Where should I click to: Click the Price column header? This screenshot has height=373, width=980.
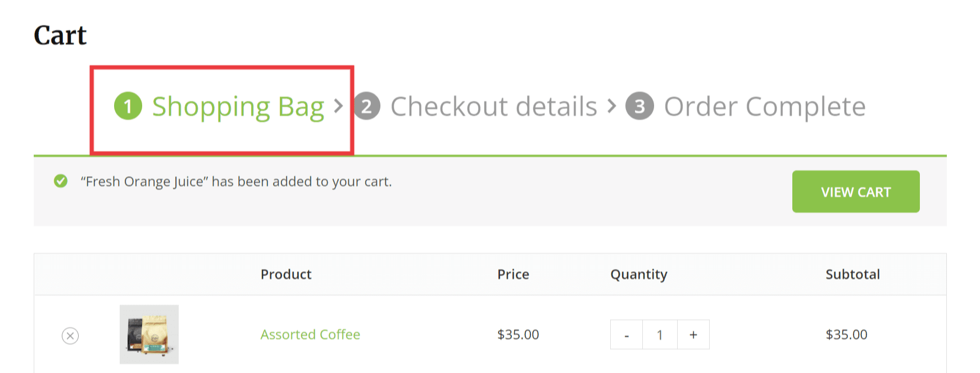[513, 274]
